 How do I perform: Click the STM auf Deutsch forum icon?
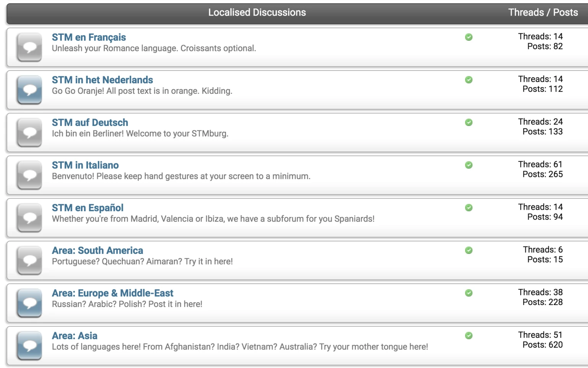click(x=29, y=132)
